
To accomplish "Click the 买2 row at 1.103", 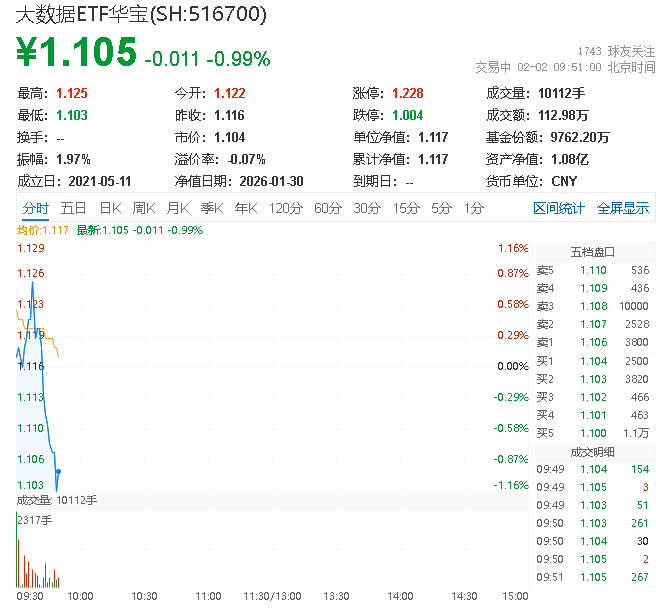I will pyautogui.click(x=592, y=379).
